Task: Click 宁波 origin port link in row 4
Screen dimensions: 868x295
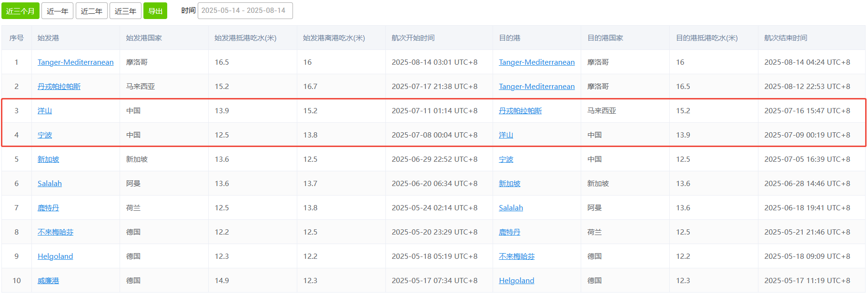Action: pos(45,135)
